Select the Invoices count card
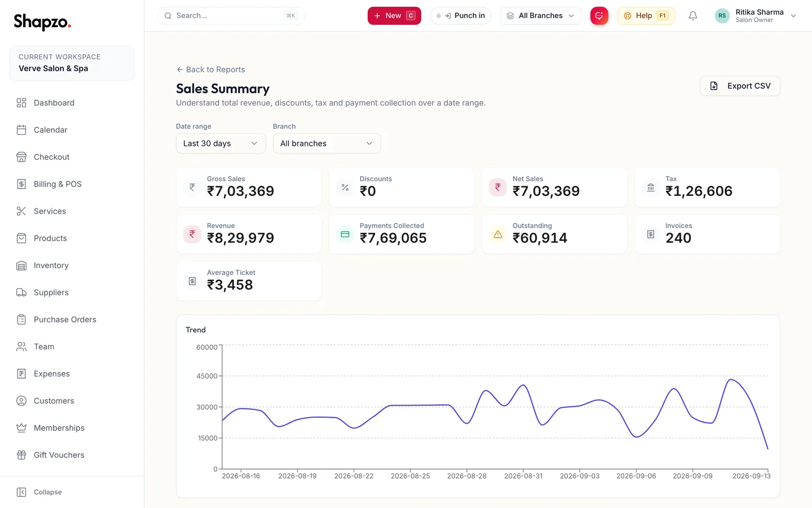The height and width of the screenshot is (508, 812). tap(707, 234)
